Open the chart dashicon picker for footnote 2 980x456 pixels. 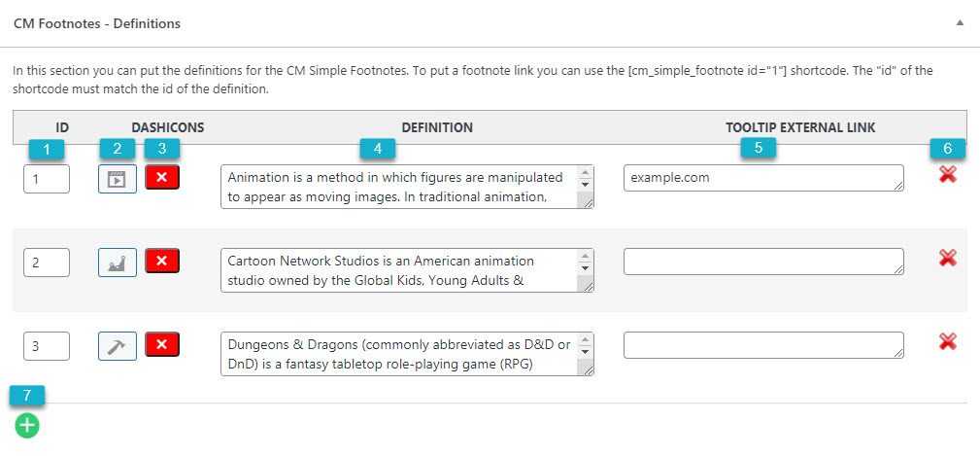point(118,263)
